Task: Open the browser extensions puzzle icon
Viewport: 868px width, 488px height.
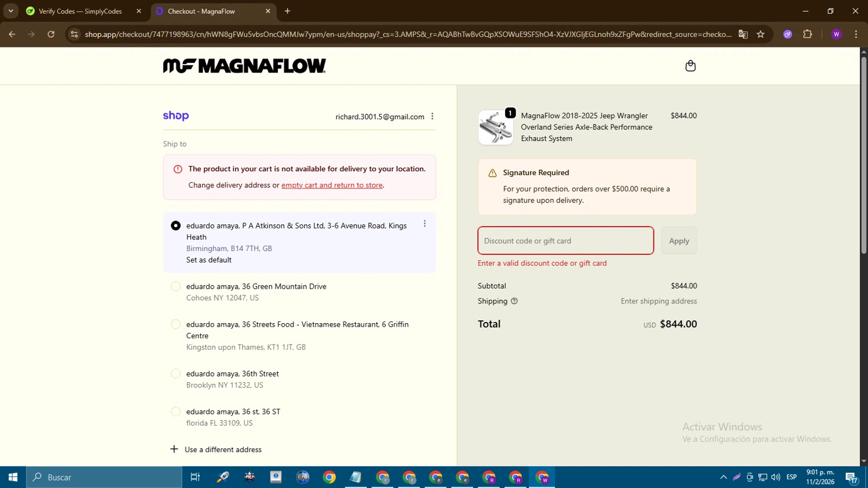Action: (808, 34)
